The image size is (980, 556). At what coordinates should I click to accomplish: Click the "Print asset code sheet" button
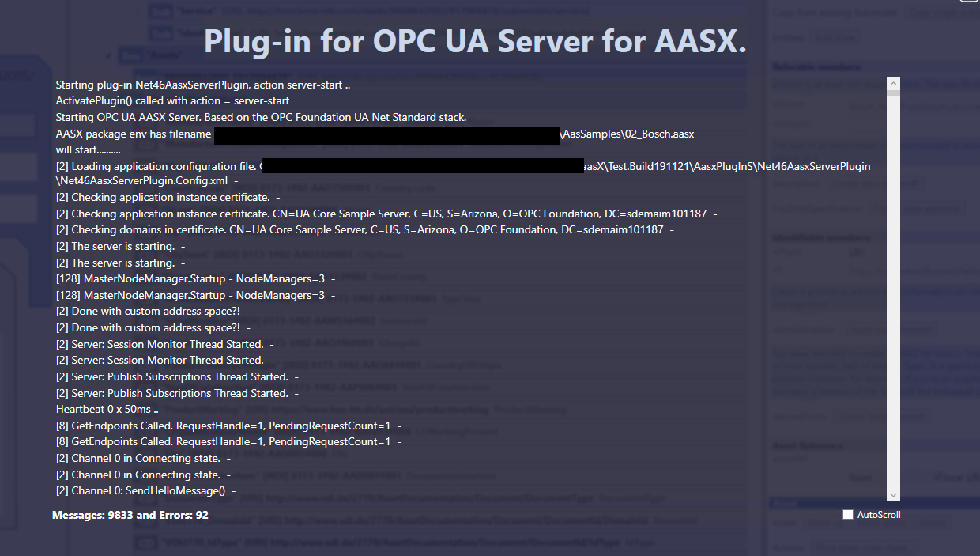click(861, 546)
